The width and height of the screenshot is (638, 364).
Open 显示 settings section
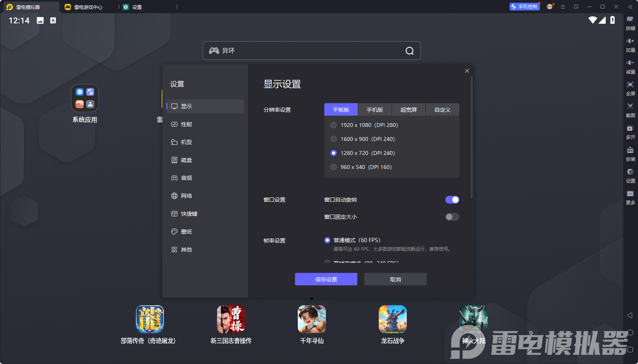click(205, 106)
